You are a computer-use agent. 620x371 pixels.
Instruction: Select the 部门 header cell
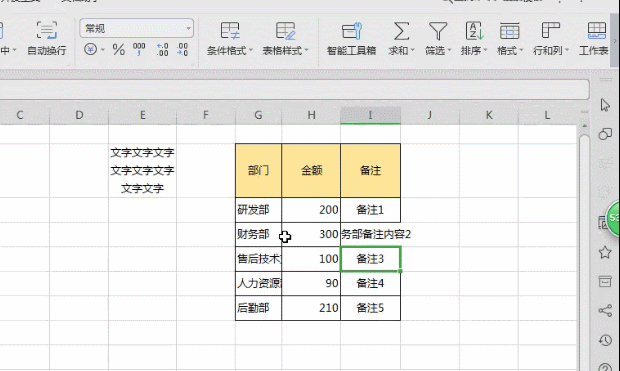coord(258,170)
